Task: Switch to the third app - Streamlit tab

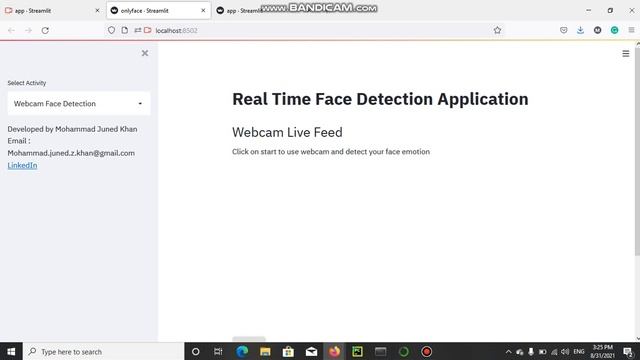Action: (241, 11)
